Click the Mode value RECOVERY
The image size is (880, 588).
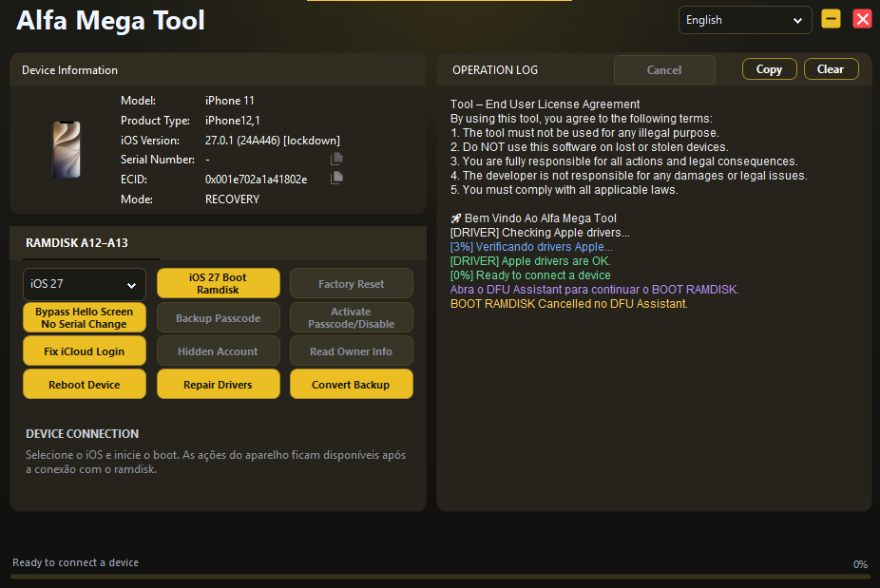(x=232, y=199)
